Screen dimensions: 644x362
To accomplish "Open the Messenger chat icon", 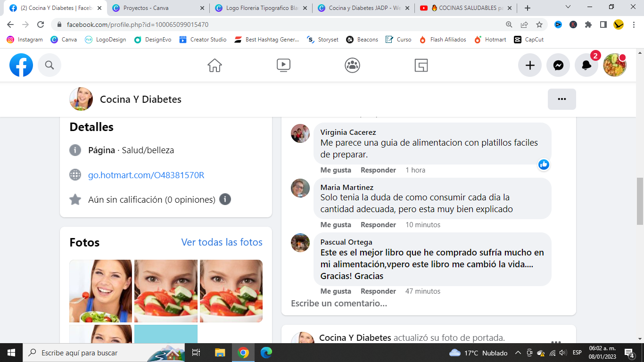I will (558, 66).
